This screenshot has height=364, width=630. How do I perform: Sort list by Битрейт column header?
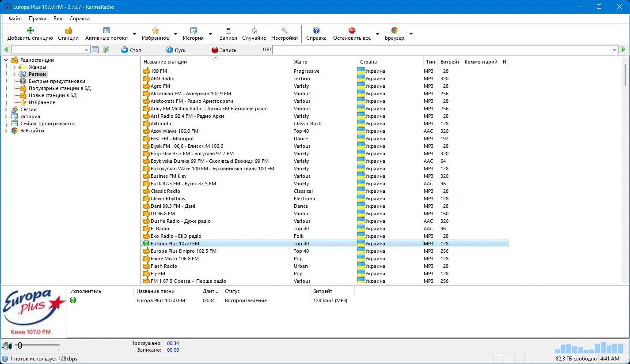449,62
